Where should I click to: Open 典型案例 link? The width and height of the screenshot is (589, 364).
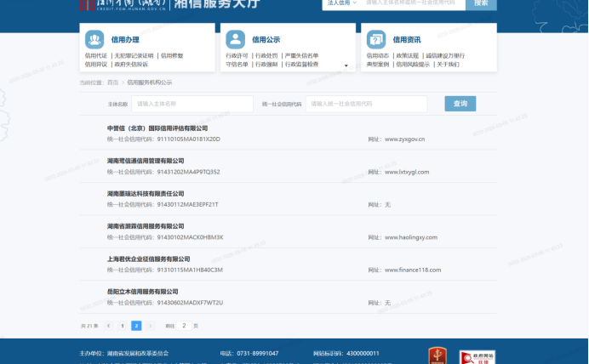click(x=378, y=64)
